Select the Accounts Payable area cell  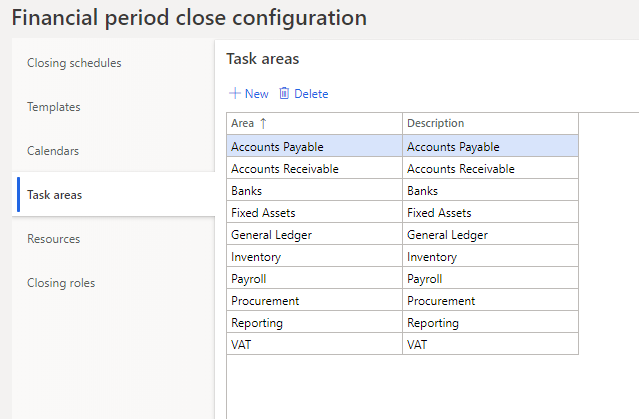[x=277, y=146]
